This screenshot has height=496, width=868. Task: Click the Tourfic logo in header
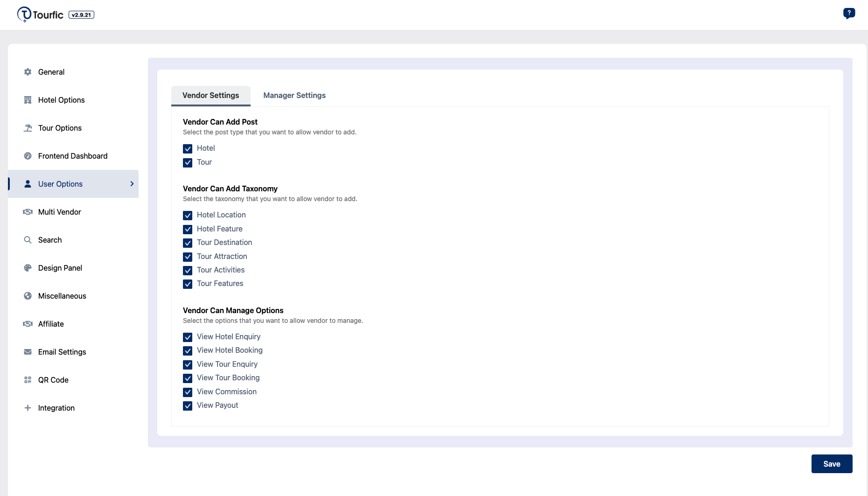click(x=41, y=14)
